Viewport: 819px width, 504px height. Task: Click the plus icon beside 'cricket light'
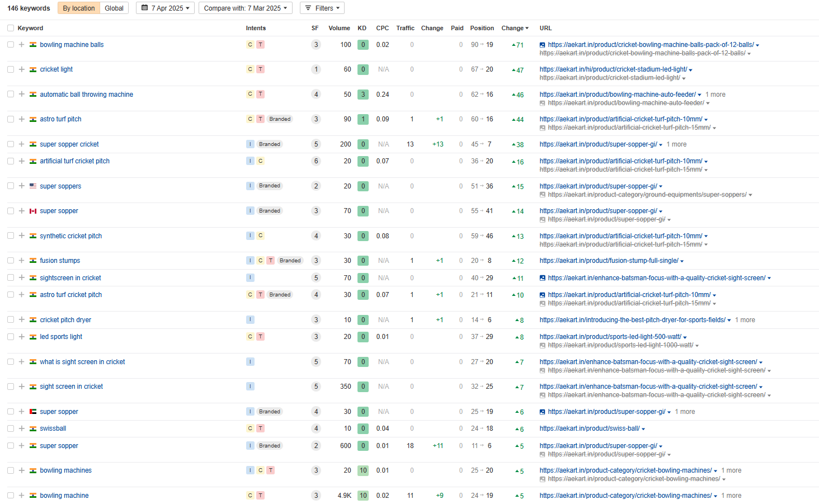(21, 69)
